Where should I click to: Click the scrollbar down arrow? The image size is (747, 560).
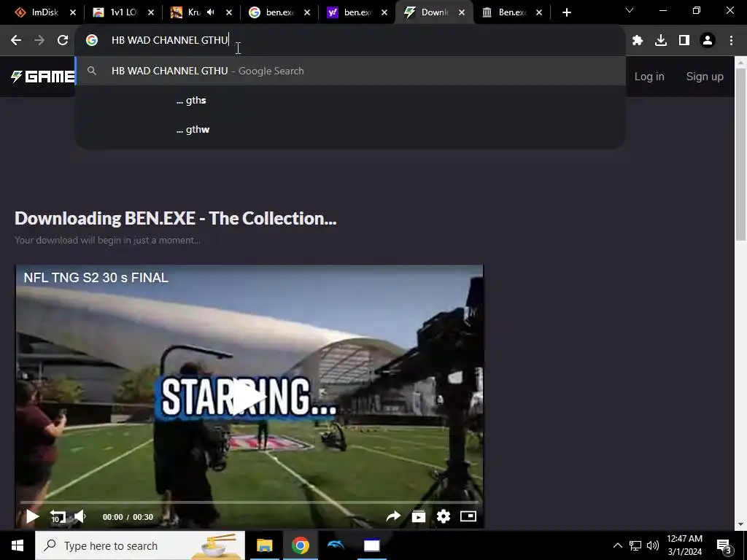click(x=741, y=524)
